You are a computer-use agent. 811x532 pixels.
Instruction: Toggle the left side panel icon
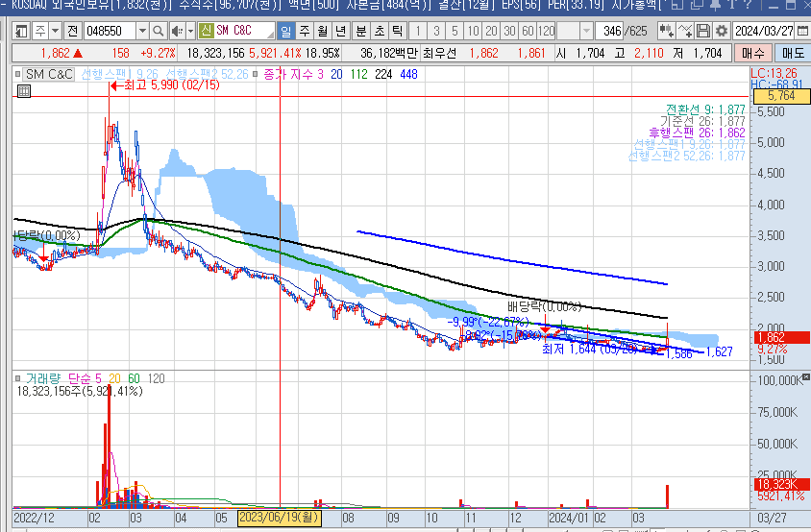point(21,31)
